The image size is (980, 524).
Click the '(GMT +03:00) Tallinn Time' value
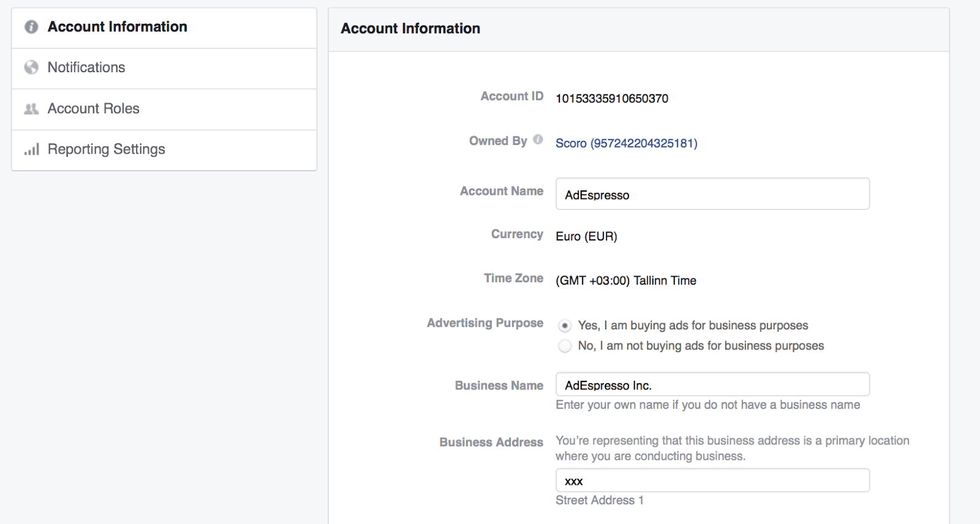626,280
